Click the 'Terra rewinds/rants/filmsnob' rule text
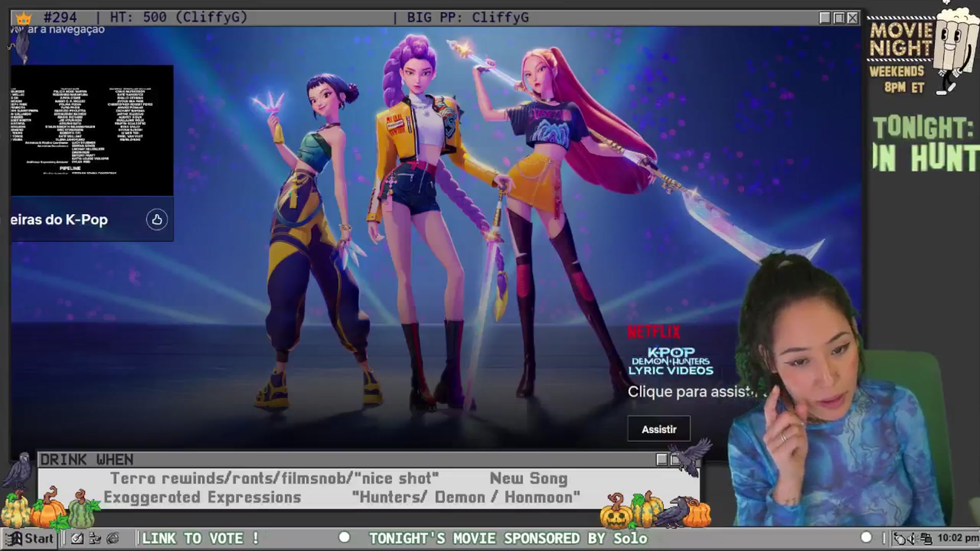This screenshot has height=551, width=980. (x=274, y=479)
